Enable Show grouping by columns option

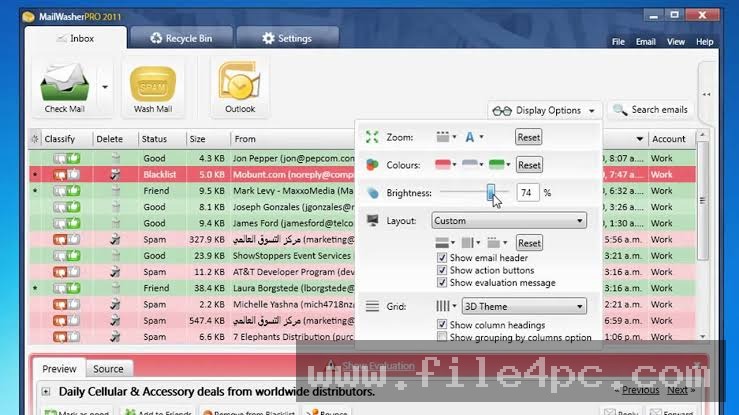tap(442, 337)
